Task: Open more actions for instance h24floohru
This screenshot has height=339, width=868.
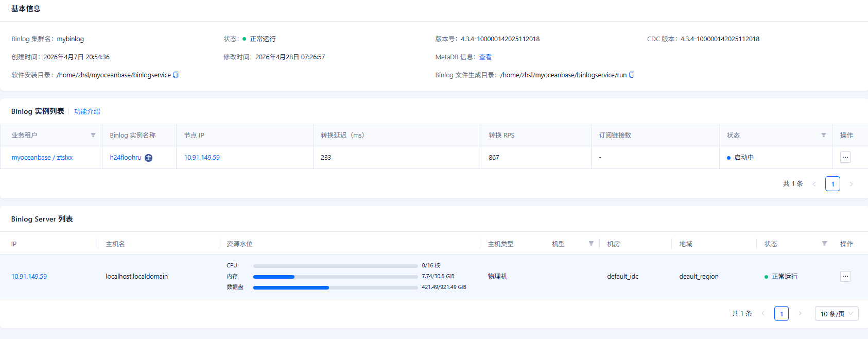Action: (845, 158)
